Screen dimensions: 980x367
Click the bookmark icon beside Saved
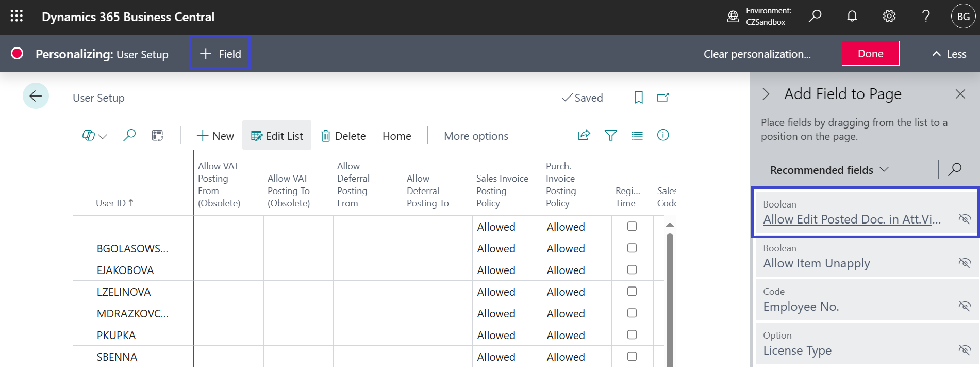[x=638, y=98]
